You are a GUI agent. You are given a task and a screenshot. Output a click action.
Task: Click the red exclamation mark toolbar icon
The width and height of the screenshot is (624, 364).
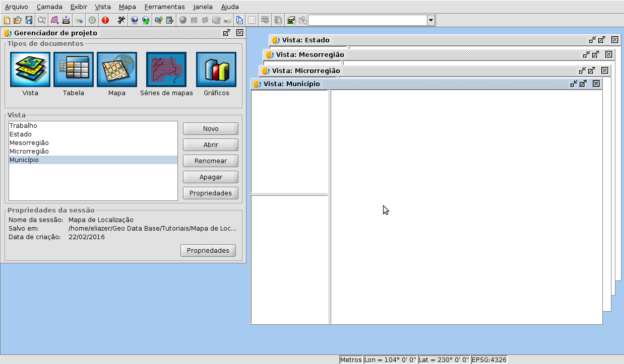point(105,20)
